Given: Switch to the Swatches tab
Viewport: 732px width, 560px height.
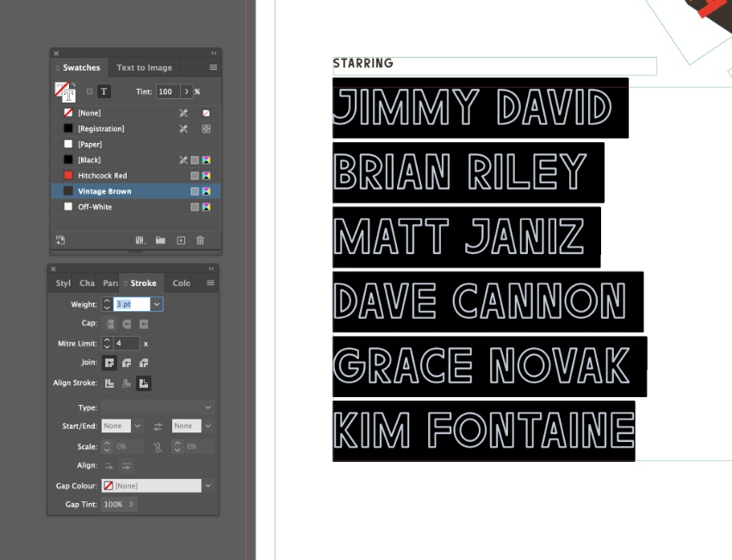Looking at the screenshot, I should pyautogui.click(x=79, y=68).
